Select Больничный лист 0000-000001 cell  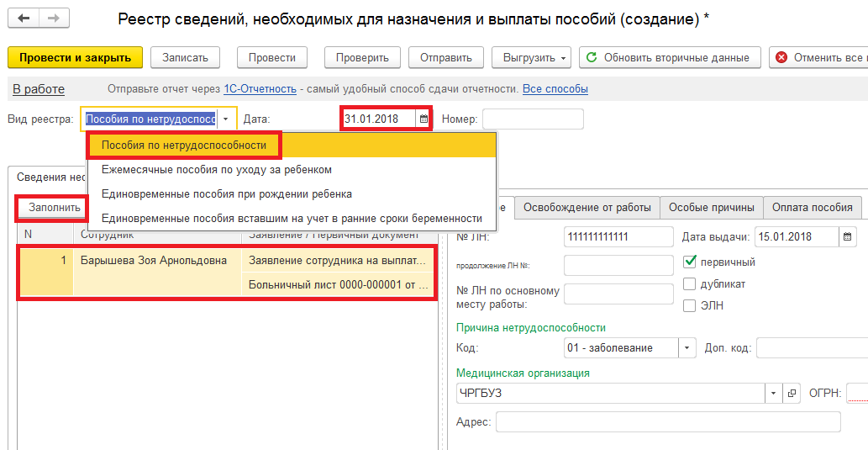tap(339, 285)
